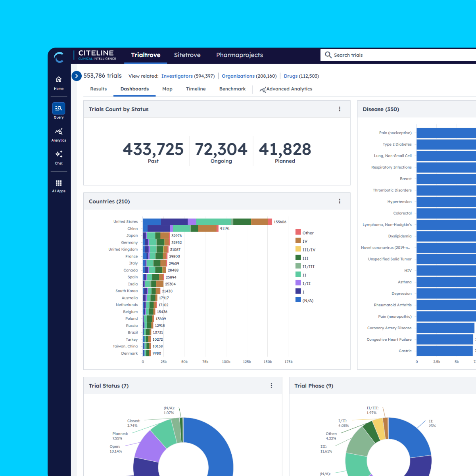Click the 433,725 Past trials count

153,150
